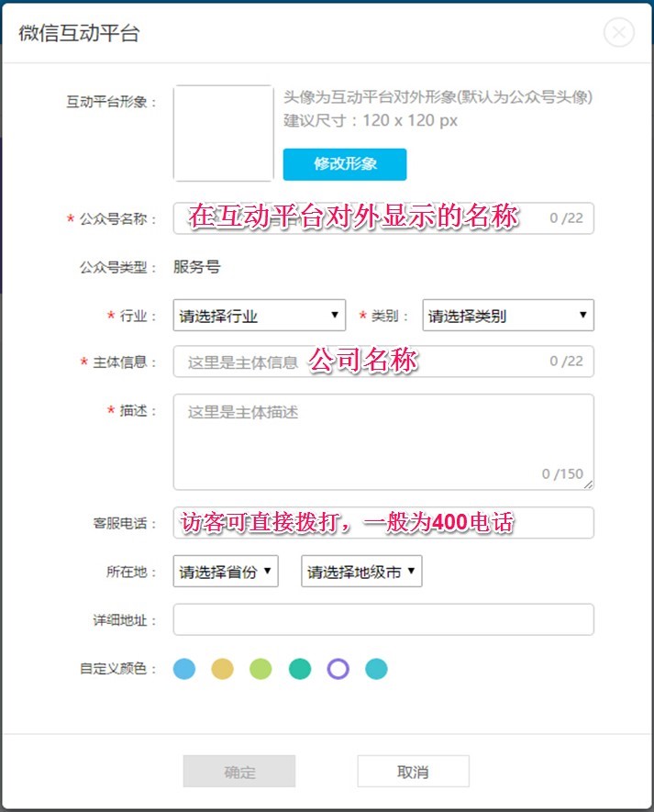The height and width of the screenshot is (812, 654).
Task: Click the platform avatar image placeholder
Action: coord(223,133)
